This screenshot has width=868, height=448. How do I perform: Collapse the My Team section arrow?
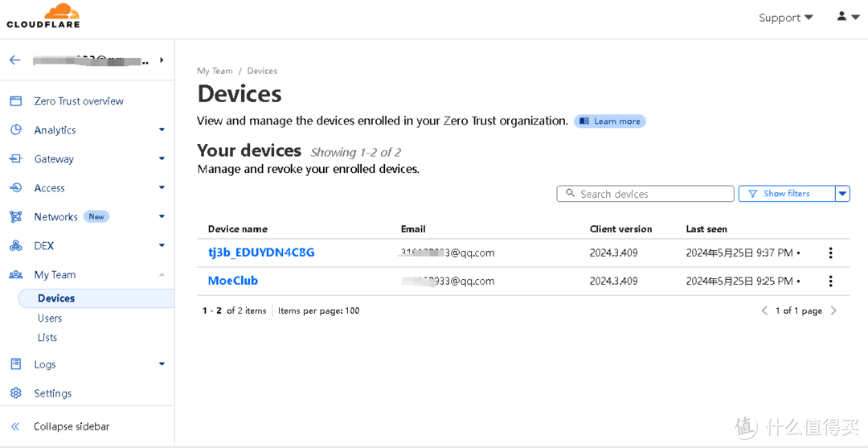[x=162, y=274]
